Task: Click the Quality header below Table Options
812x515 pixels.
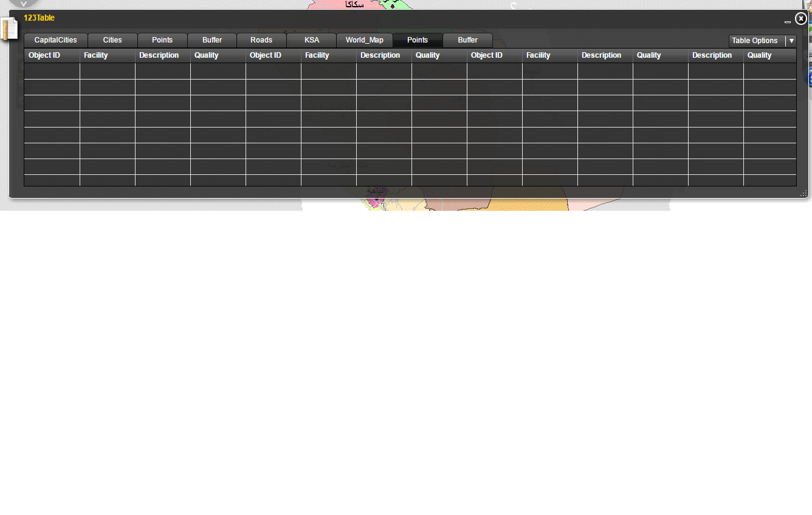Action: [x=769, y=55]
